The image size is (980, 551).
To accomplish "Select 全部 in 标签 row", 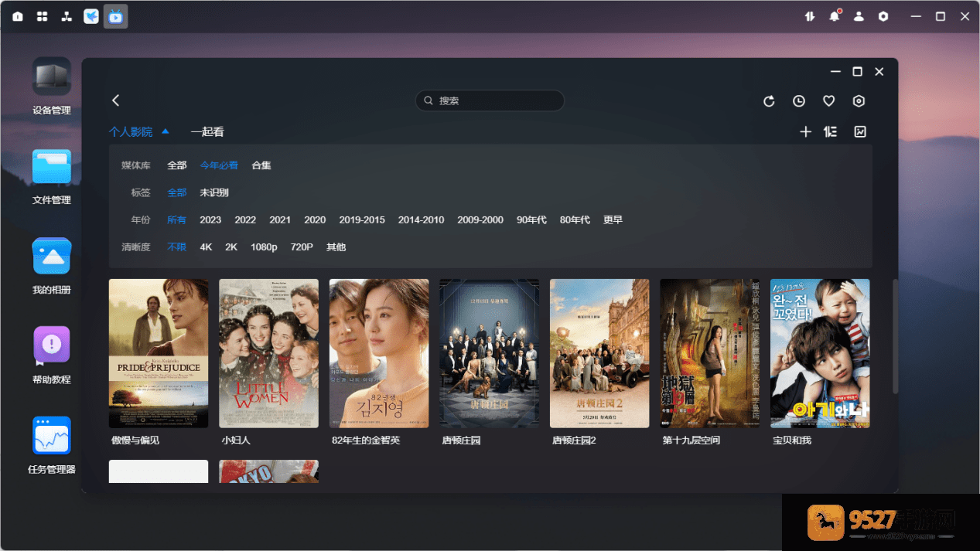I will (177, 192).
